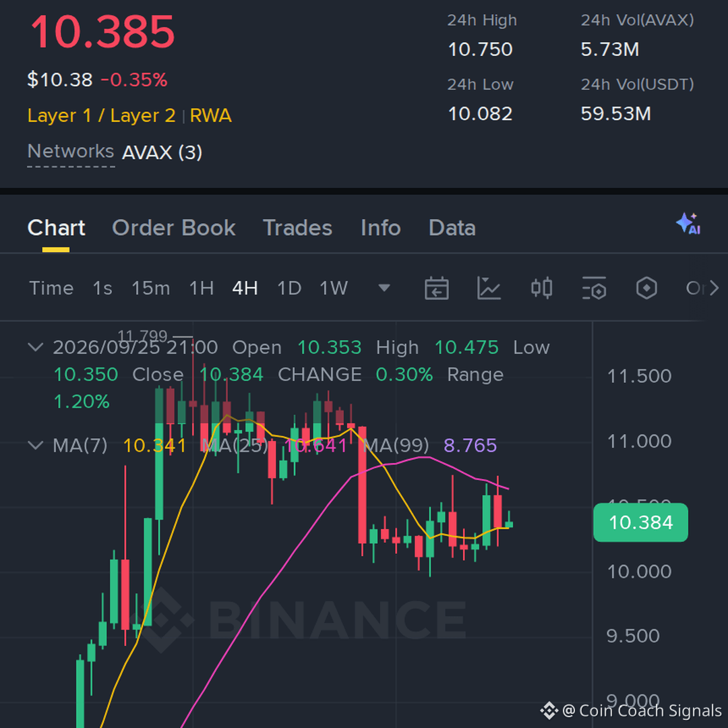Select the 4H time interval
This screenshot has height=728, width=728.
click(x=245, y=289)
